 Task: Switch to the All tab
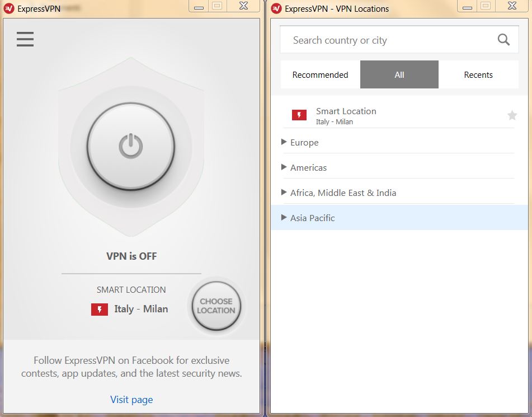click(x=399, y=74)
